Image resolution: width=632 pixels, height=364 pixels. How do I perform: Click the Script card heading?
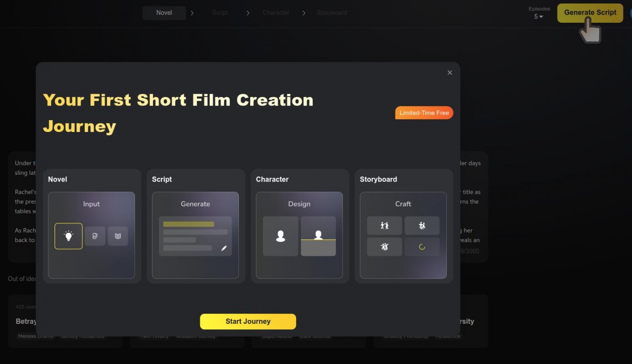(x=162, y=179)
